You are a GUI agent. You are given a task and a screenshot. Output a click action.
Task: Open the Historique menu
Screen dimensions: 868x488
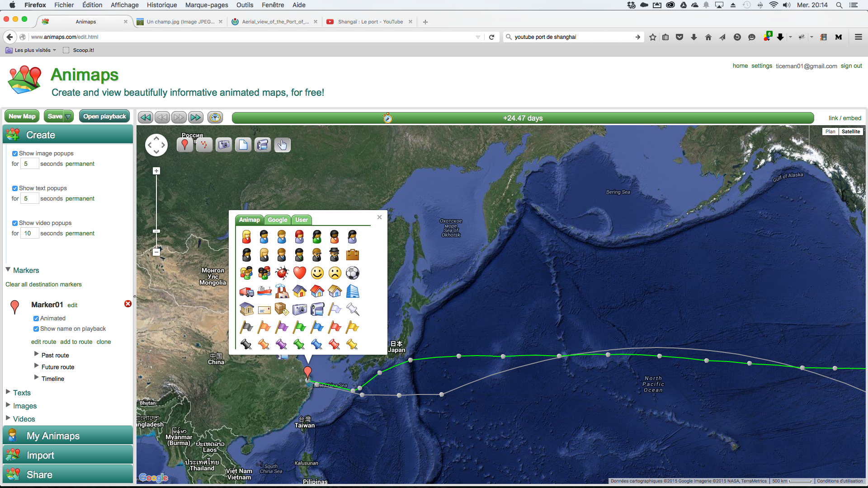(162, 5)
